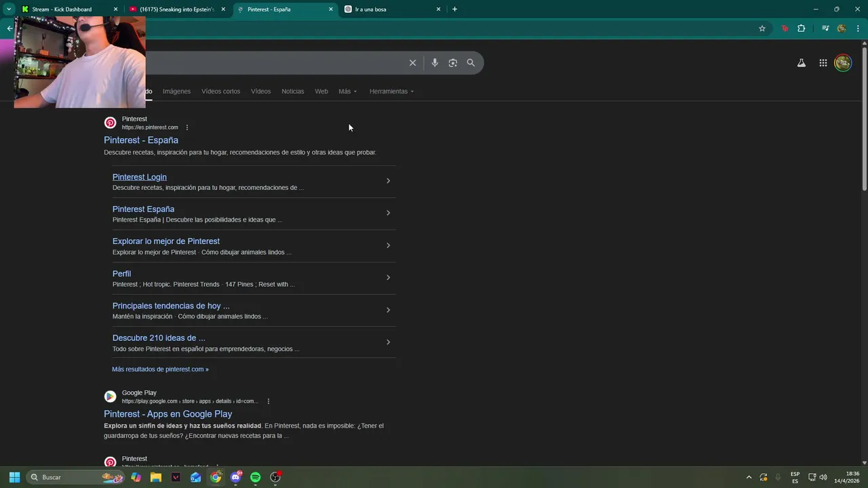The height and width of the screenshot is (488, 868).
Task: Open Spotify from the taskbar
Action: click(256, 477)
